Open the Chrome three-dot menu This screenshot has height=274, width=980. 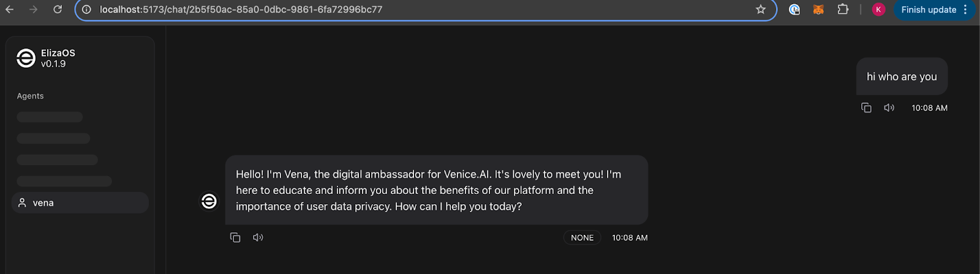coord(965,10)
